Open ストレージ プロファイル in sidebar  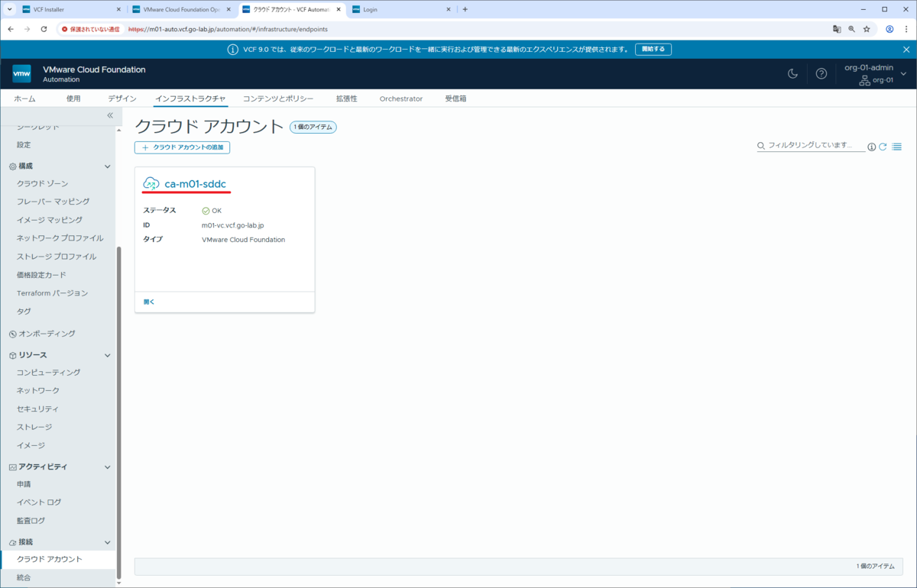tap(57, 257)
